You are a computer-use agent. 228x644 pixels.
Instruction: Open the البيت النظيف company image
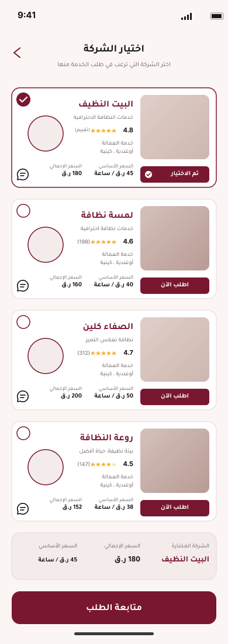coord(175,127)
